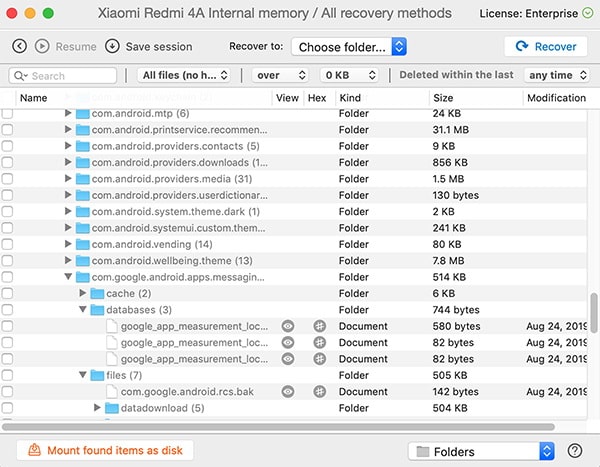Click the Resume label
The height and width of the screenshot is (467, 600).
[x=76, y=47]
